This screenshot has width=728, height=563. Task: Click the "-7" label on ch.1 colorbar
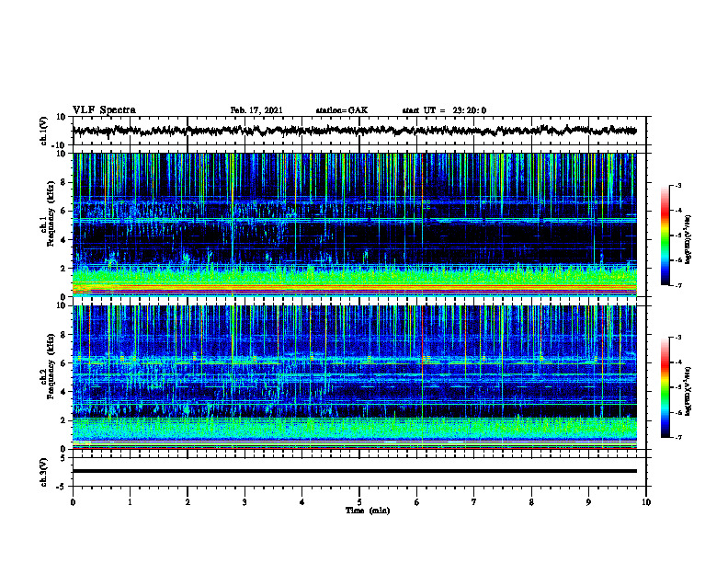[x=678, y=285]
